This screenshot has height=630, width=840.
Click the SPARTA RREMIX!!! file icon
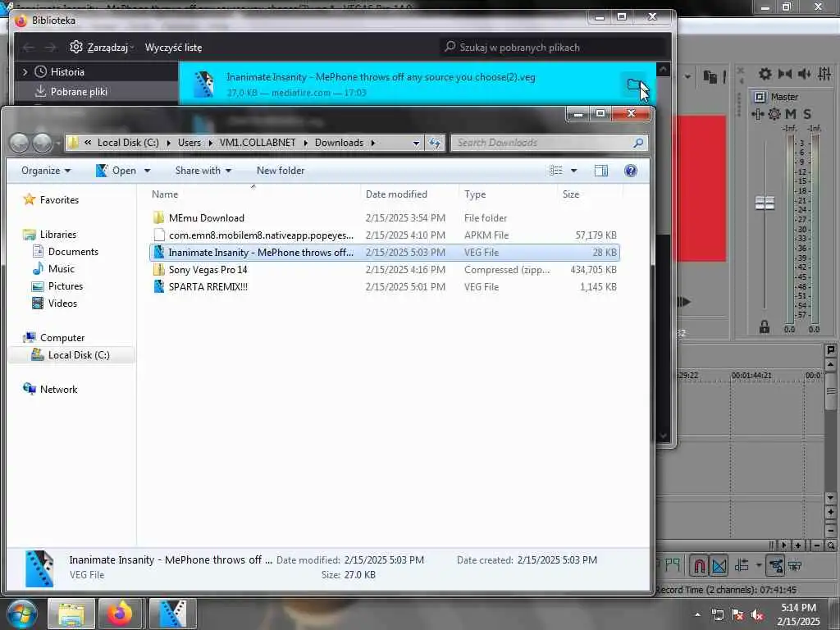point(158,286)
